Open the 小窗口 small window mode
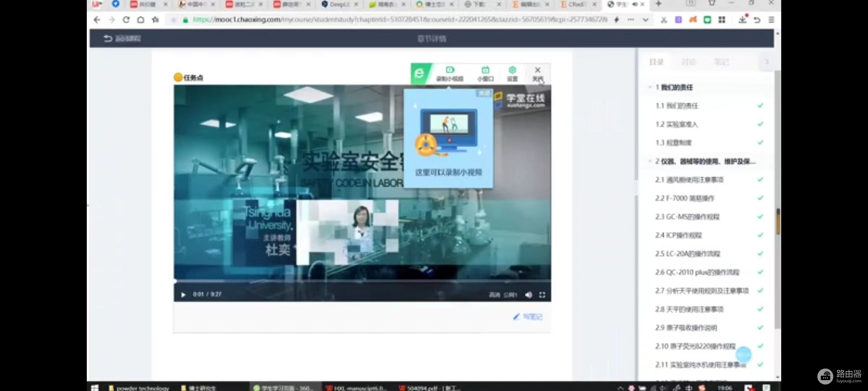Screen dimensions: 868x391 coord(485,74)
